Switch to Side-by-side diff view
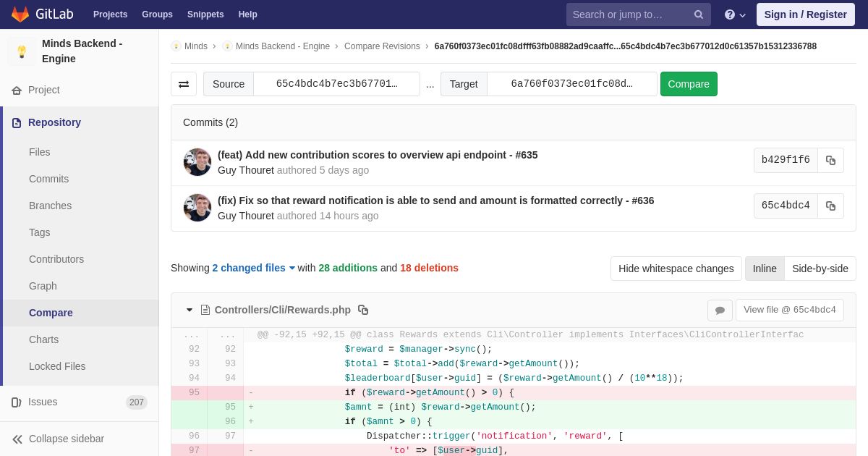Screen dimensions: 868x456 pyautogui.click(x=820, y=269)
